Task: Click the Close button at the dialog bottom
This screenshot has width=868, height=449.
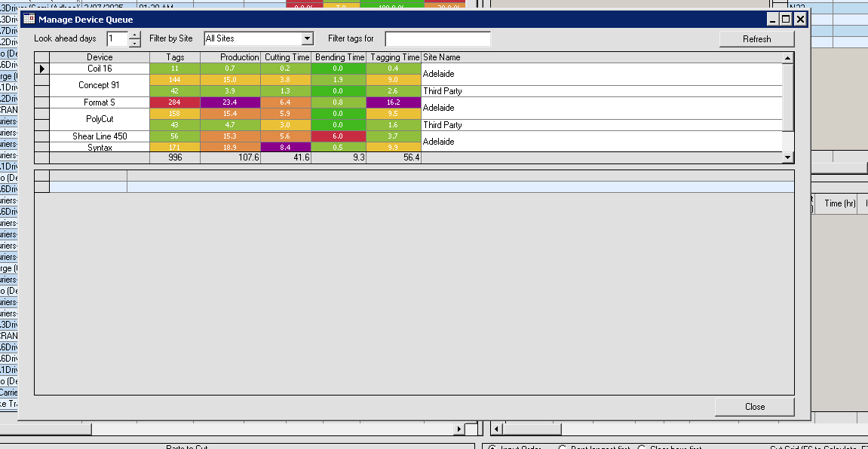Action: click(755, 406)
